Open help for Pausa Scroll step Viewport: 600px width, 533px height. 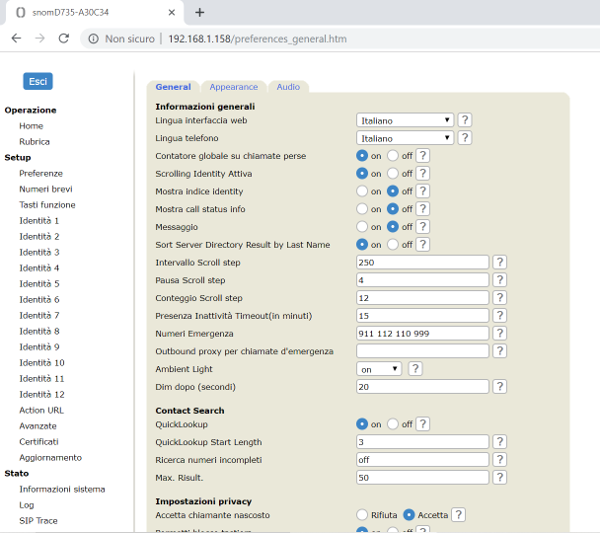pos(500,280)
